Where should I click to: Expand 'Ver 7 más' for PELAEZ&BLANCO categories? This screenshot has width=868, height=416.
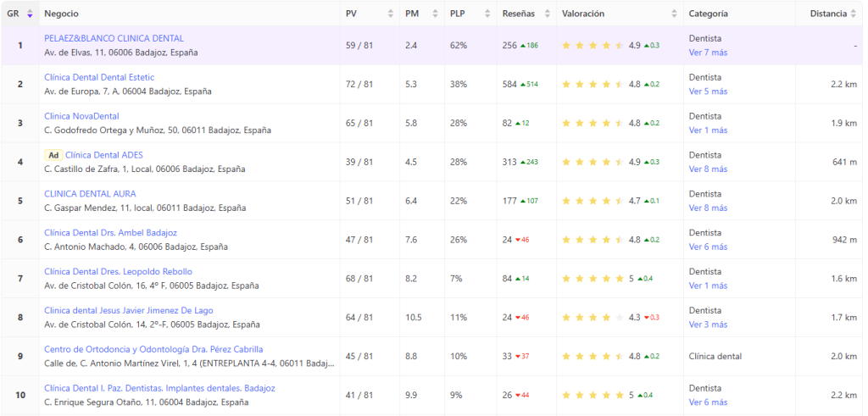(x=708, y=53)
